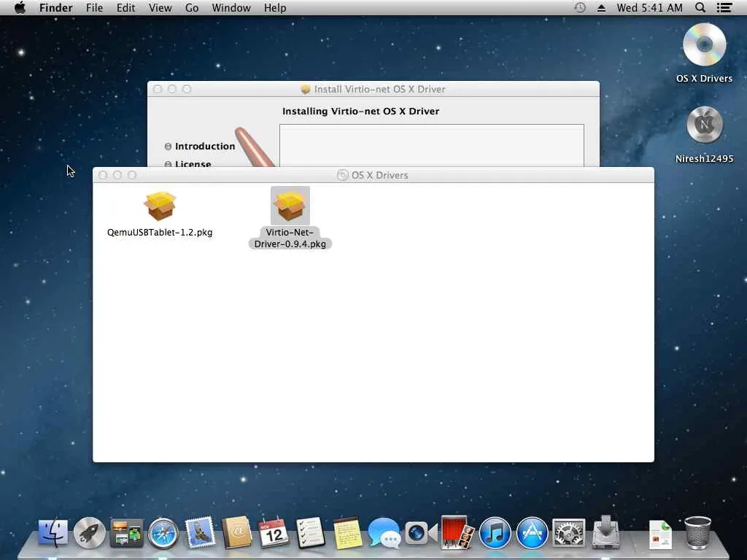Click the Installer icon in the Dock

tap(605, 532)
